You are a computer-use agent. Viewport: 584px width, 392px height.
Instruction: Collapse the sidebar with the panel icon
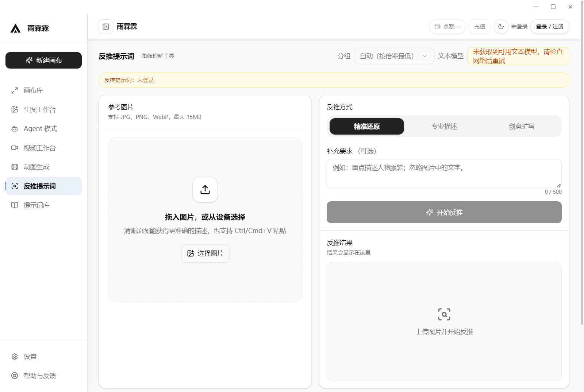tap(106, 27)
